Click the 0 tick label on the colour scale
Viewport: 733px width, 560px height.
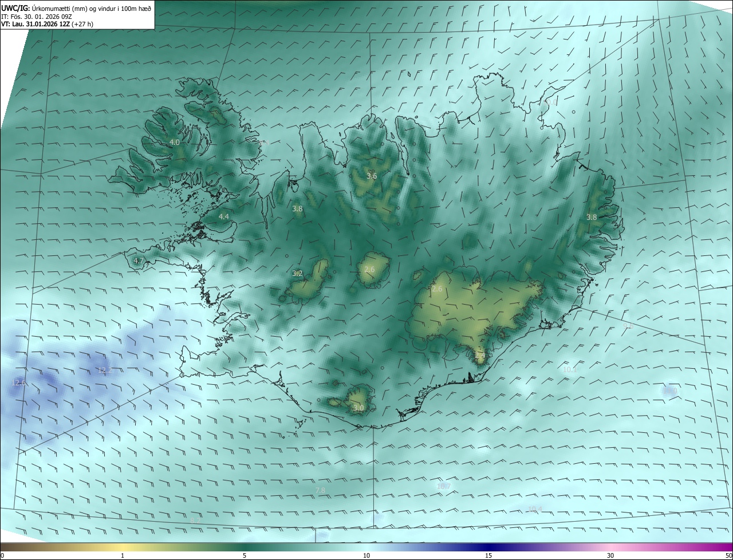click(2, 555)
